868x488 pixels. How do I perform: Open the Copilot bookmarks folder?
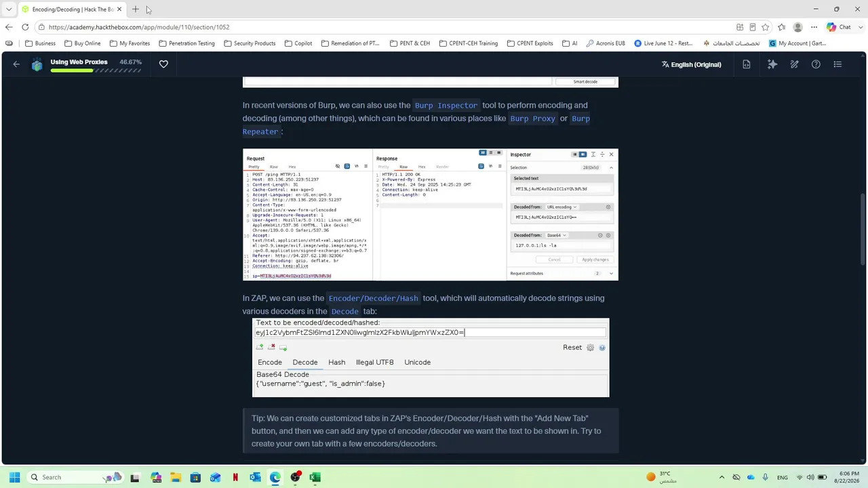click(x=298, y=43)
